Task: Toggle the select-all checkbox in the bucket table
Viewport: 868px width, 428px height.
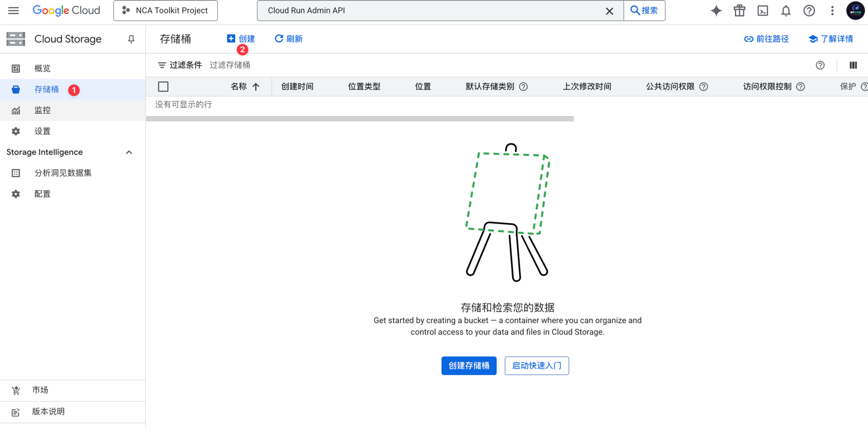Action: [163, 86]
